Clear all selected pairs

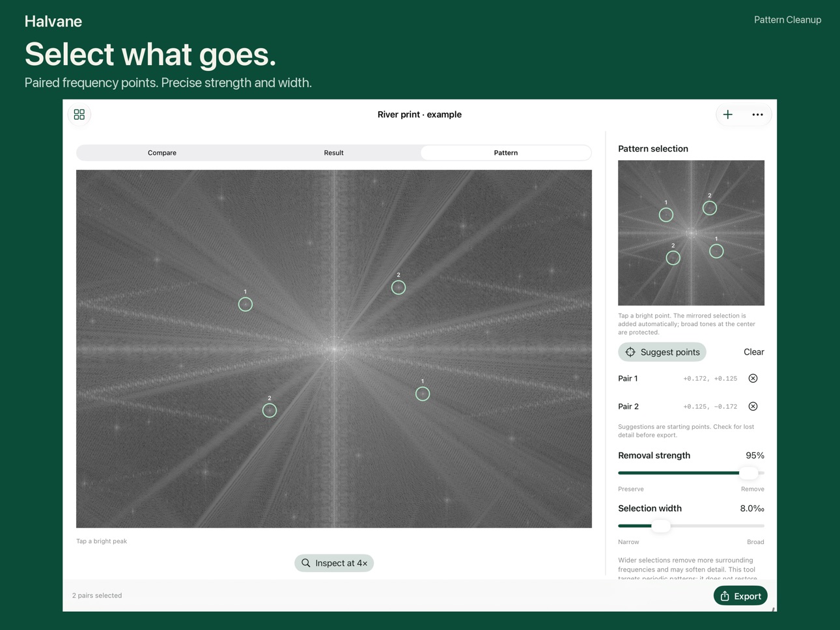coord(753,352)
